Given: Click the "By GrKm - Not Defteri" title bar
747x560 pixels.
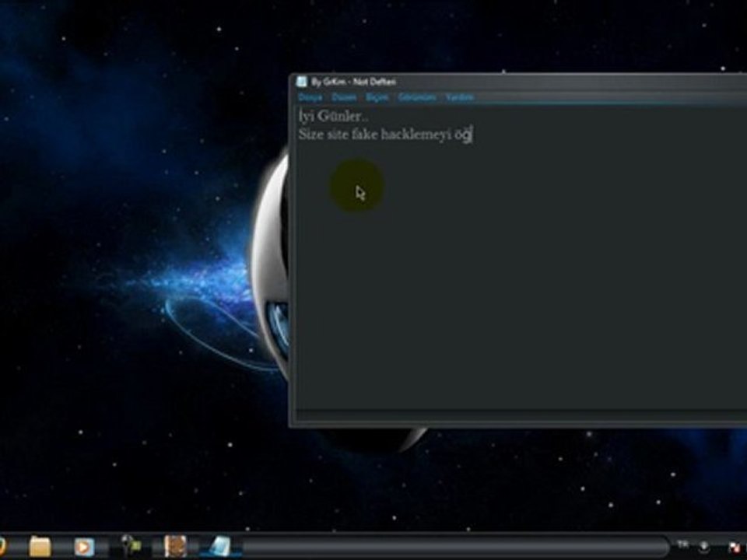Looking at the screenshot, I should pyautogui.click(x=519, y=82).
